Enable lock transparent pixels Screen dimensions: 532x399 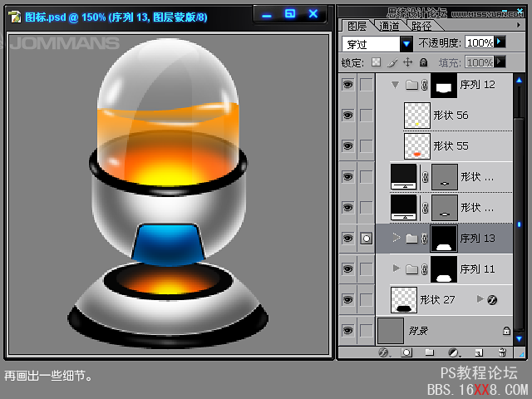tap(376, 62)
